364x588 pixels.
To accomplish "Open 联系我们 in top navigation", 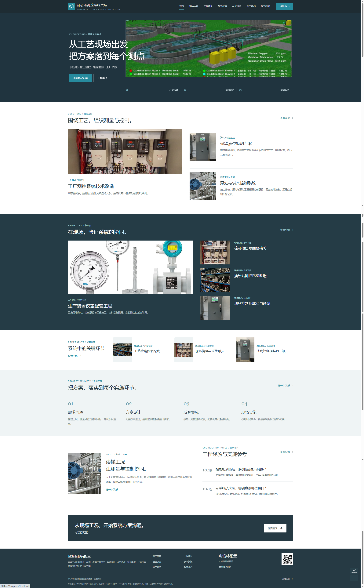I will [265, 6].
